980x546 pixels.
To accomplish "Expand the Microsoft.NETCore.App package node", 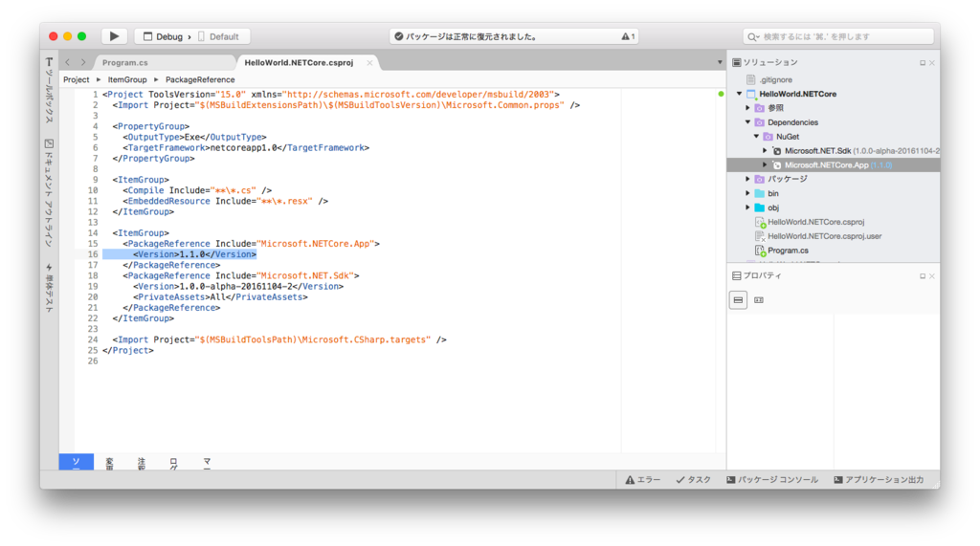I will (x=765, y=164).
